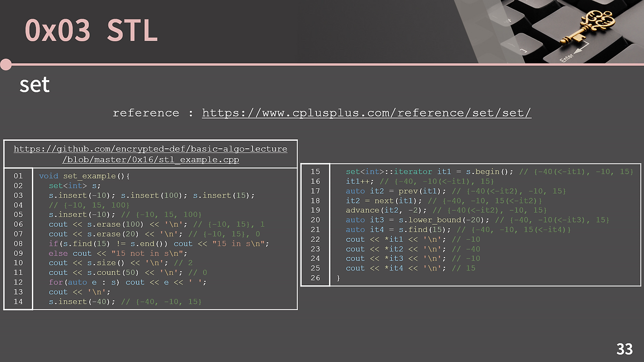Click the 0x03 STL slide title

[91, 31]
